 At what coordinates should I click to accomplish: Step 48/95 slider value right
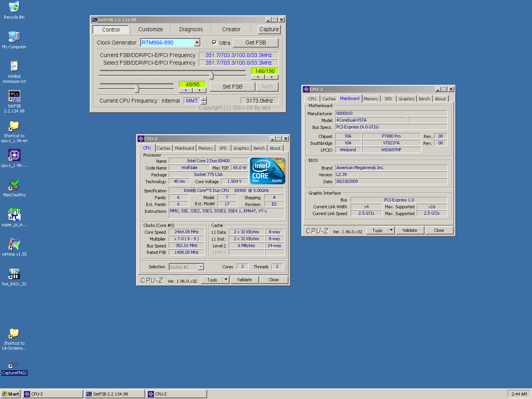(199, 90)
